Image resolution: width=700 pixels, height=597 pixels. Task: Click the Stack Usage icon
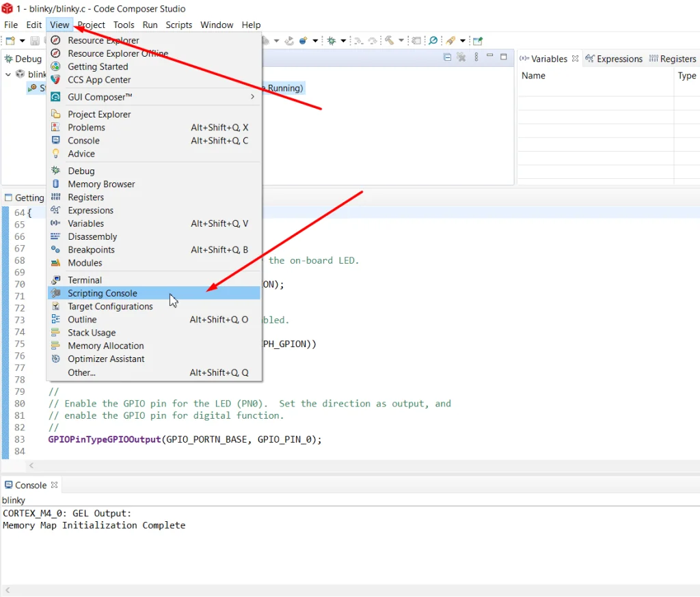click(55, 333)
